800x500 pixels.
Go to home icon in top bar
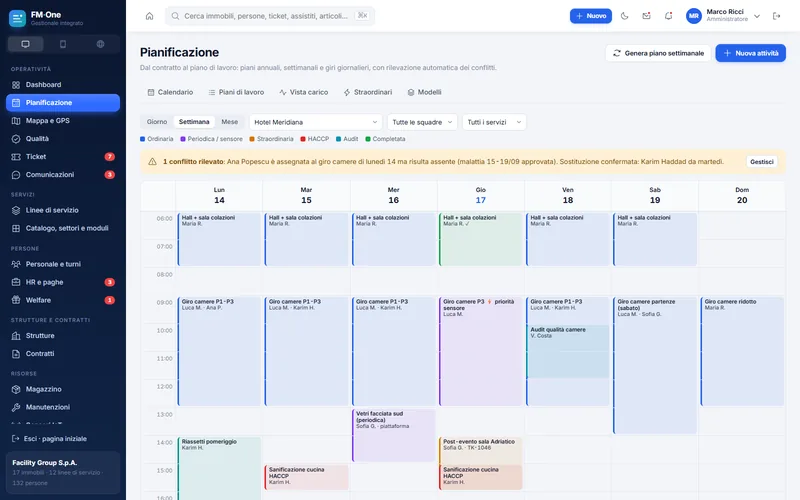[149, 16]
